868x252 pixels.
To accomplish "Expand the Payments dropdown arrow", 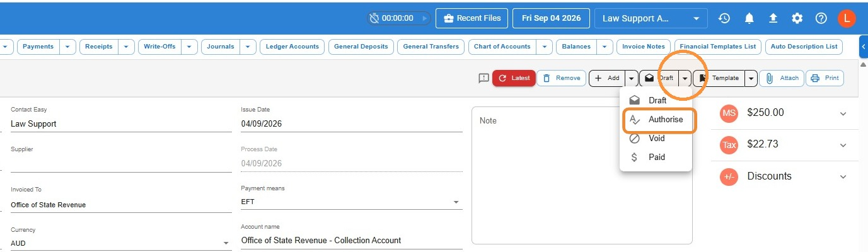I will click(x=68, y=47).
